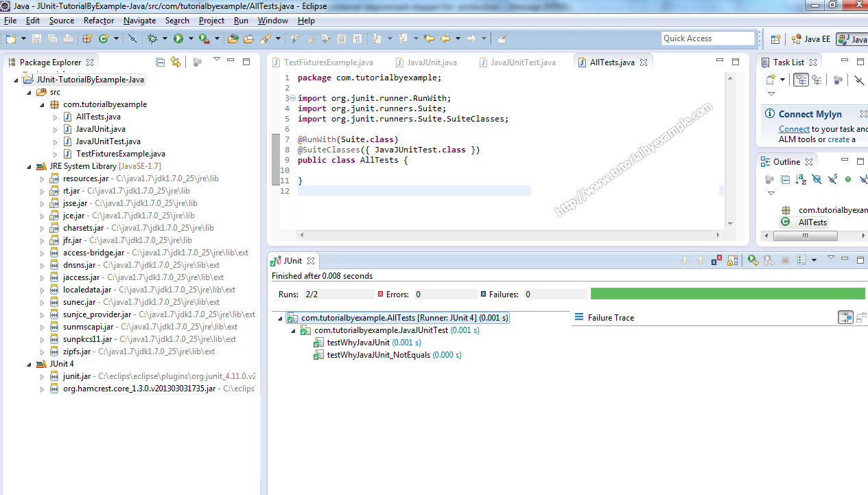
Task: Click the Back navigation yellow arrow
Action: [445, 38]
